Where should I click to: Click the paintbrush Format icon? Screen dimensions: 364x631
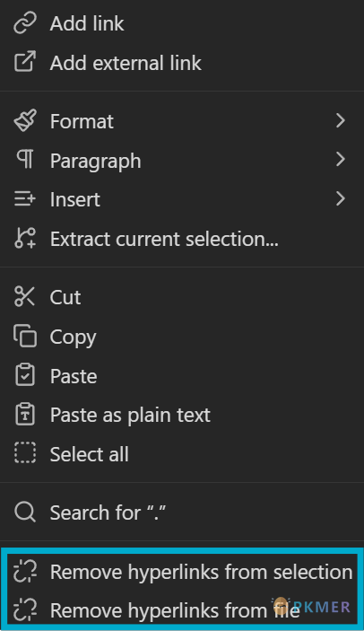point(25,120)
